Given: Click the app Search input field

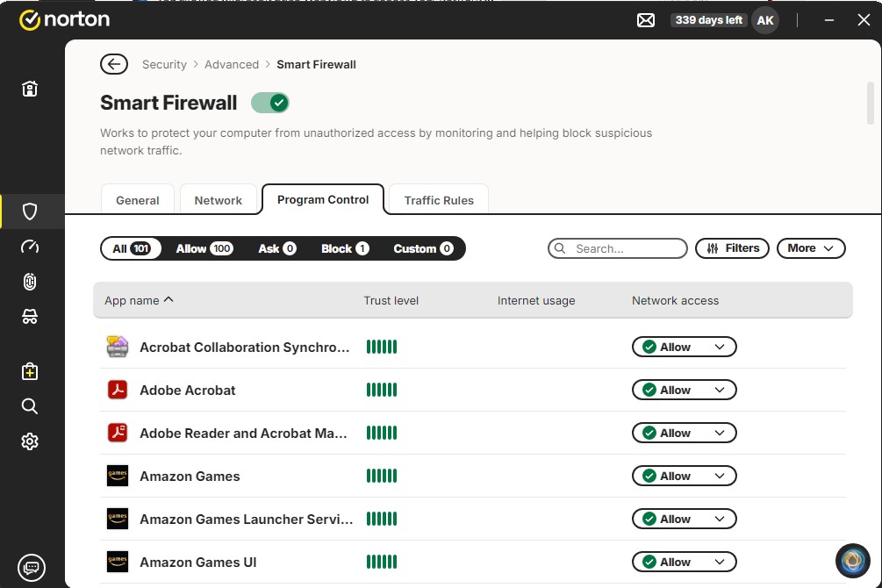Looking at the screenshot, I should 618,248.
